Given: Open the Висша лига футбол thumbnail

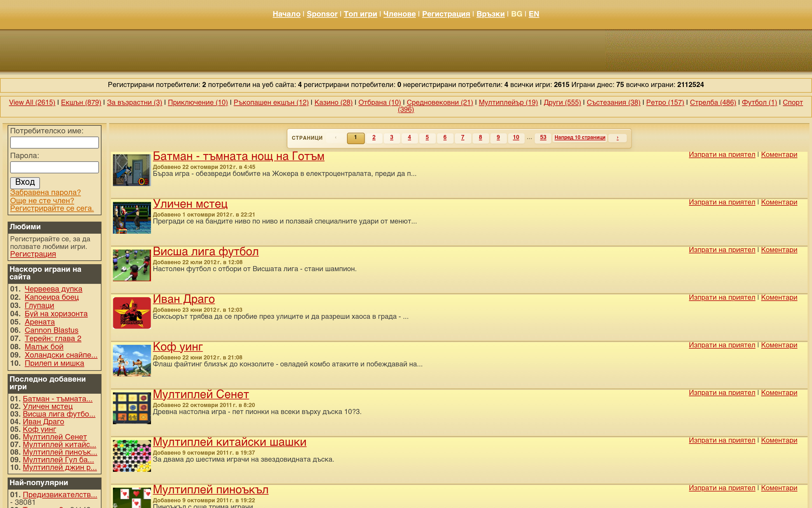Looking at the screenshot, I should click(x=132, y=265).
